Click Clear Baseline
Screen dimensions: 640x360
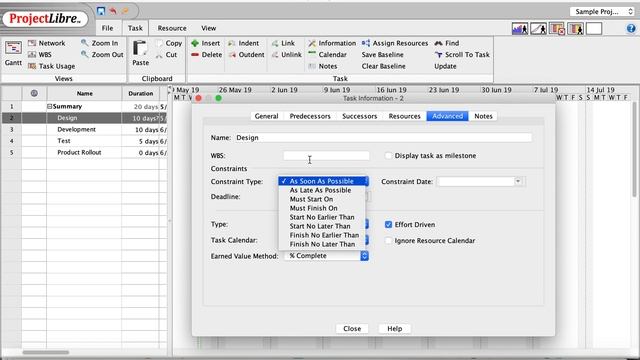(x=383, y=66)
